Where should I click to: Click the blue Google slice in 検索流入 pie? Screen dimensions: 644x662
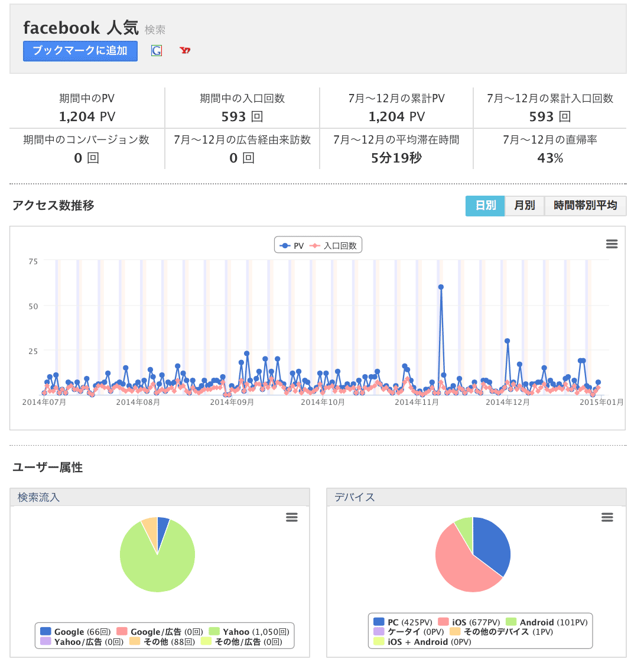coord(162,530)
